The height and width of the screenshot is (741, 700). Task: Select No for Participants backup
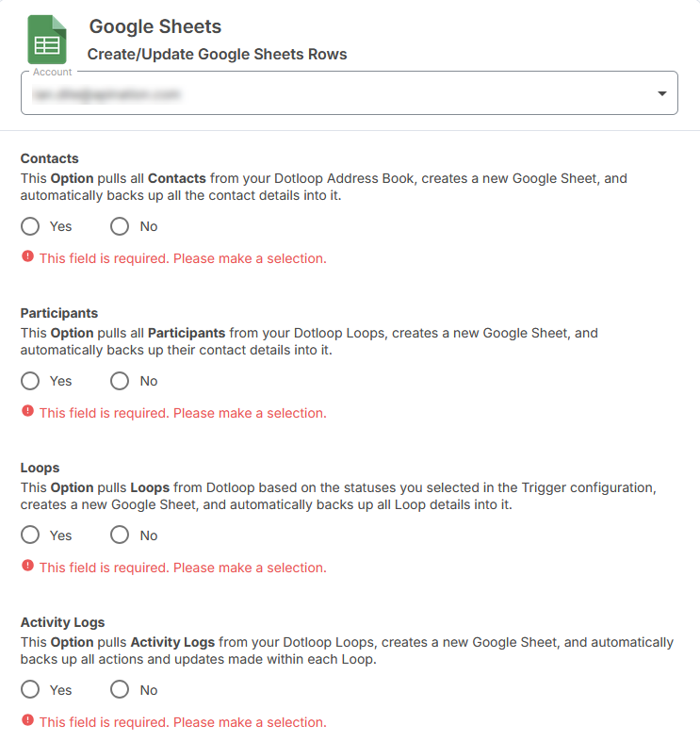(120, 381)
